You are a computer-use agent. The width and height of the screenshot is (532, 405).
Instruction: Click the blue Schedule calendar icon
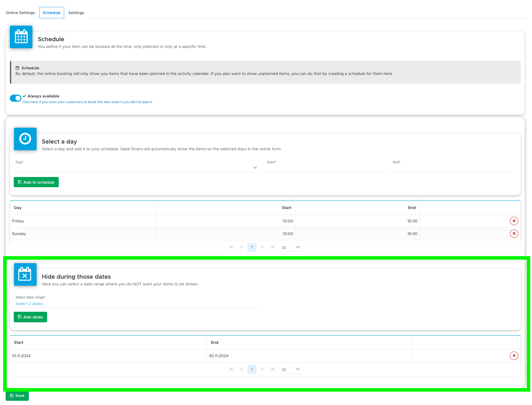[21, 37]
